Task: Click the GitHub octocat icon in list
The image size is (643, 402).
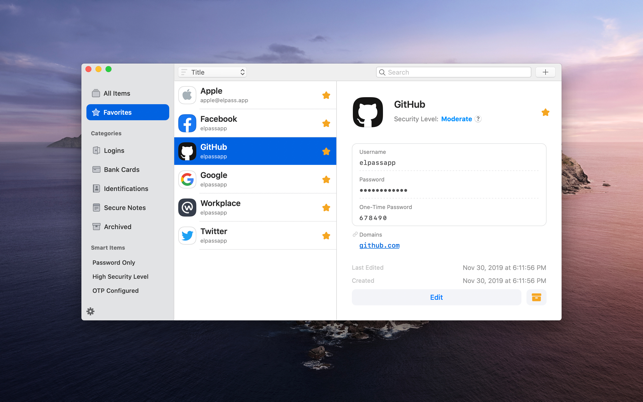Action: pyautogui.click(x=187, y=151)
